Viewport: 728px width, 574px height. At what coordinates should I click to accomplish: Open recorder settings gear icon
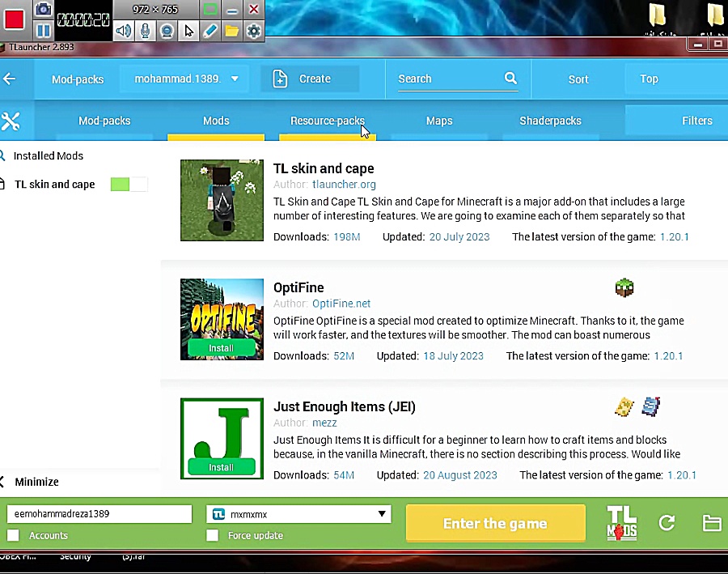click(253, 31)
